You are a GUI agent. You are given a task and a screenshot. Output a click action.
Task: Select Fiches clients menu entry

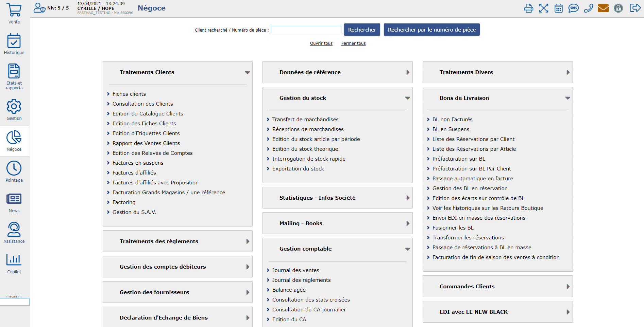click(x=129, y=94)
